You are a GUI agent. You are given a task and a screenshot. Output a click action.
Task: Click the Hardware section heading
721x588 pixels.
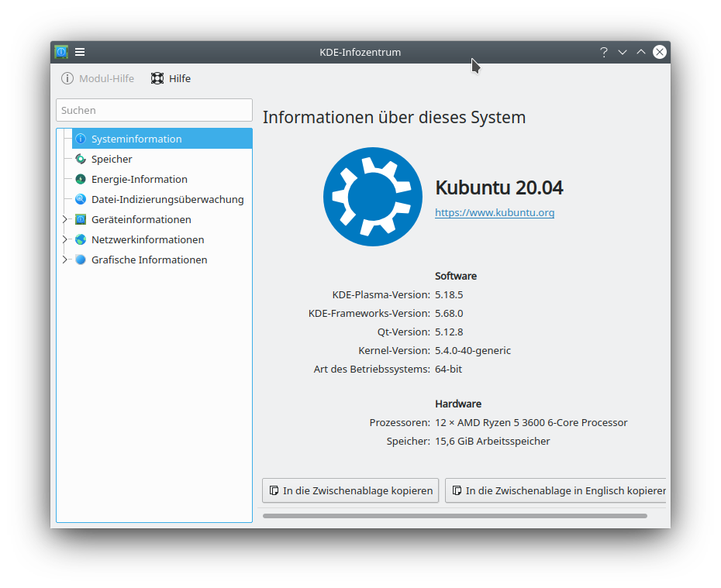pos(458,404)
